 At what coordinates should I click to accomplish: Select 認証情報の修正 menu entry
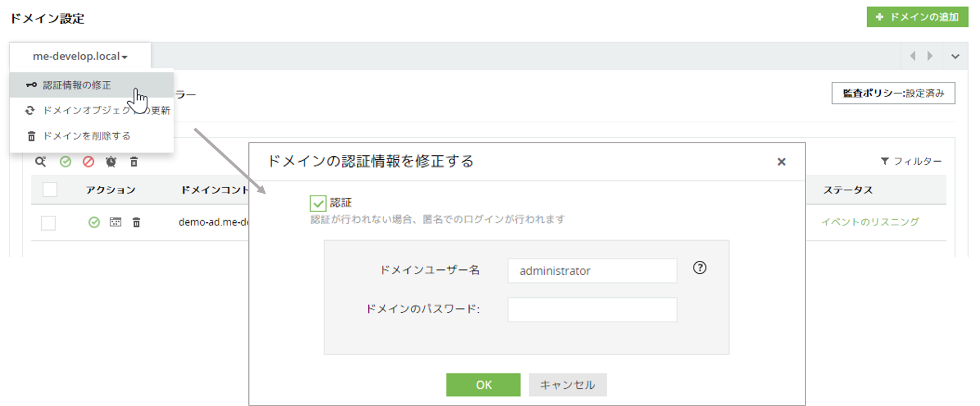(x=77, y=85)
